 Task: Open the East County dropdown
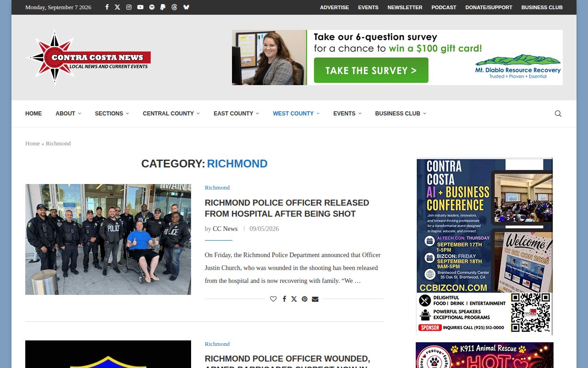coord(236,114)
